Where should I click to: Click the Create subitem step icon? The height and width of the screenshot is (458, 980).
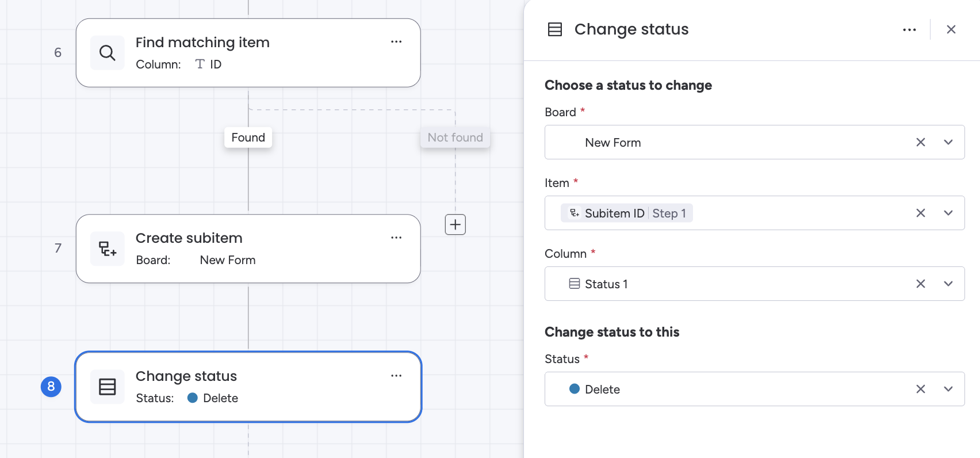coord(108,249)
